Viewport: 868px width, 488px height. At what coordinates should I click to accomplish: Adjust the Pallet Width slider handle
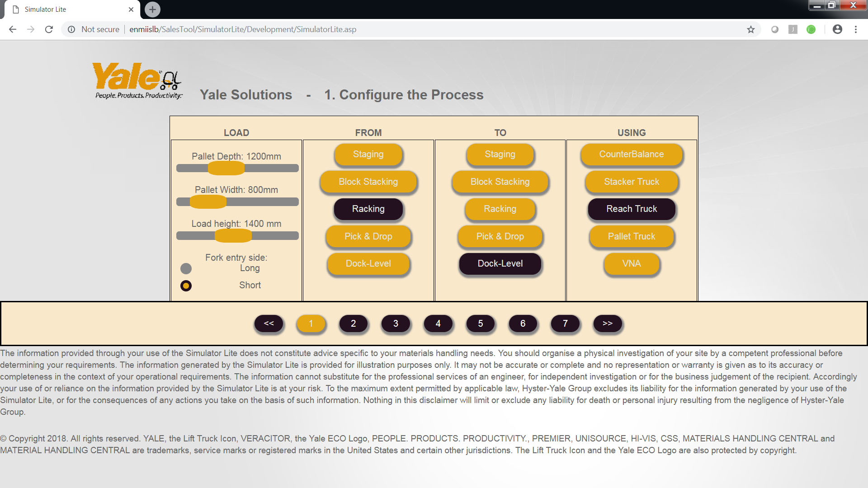208,202
